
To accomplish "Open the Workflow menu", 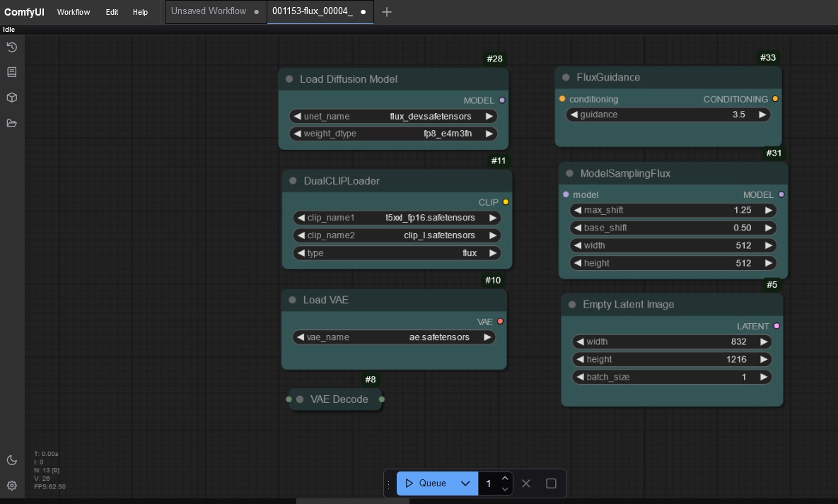I will (x=74, y=12).
